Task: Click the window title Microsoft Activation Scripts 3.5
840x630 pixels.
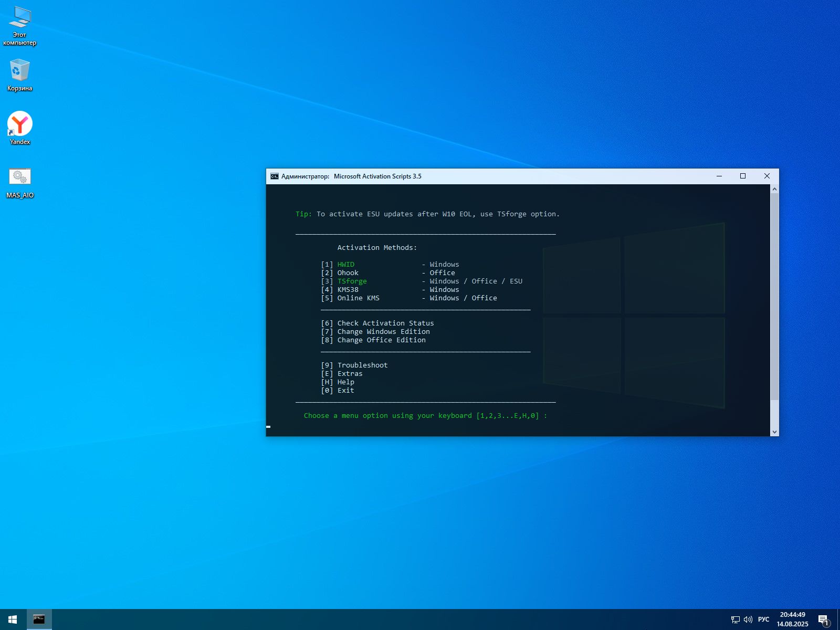Action: click(377, 176)
